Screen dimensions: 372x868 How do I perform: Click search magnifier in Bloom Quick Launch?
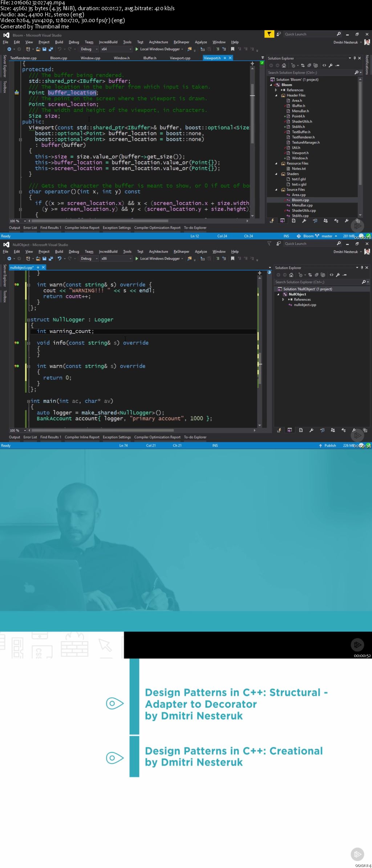pos(339,34)
